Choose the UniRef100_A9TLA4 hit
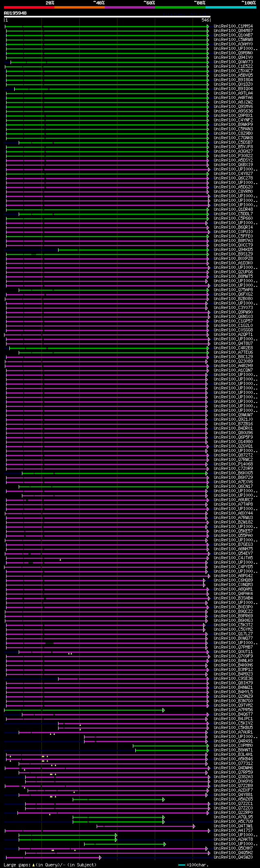The width and height of the screenshot is (260, 868). coord(233,93)
